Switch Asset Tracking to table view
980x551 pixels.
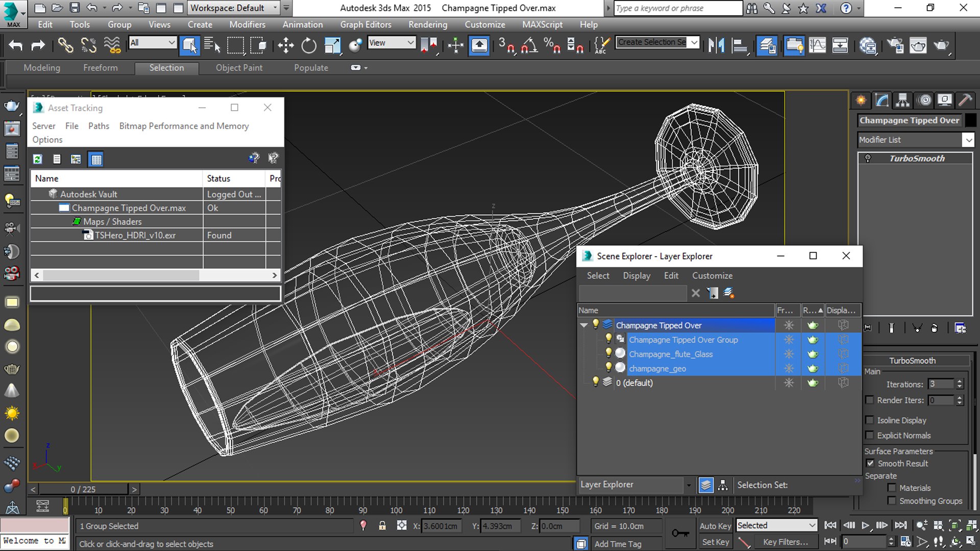pyautogui.click(x=96, y=159)
